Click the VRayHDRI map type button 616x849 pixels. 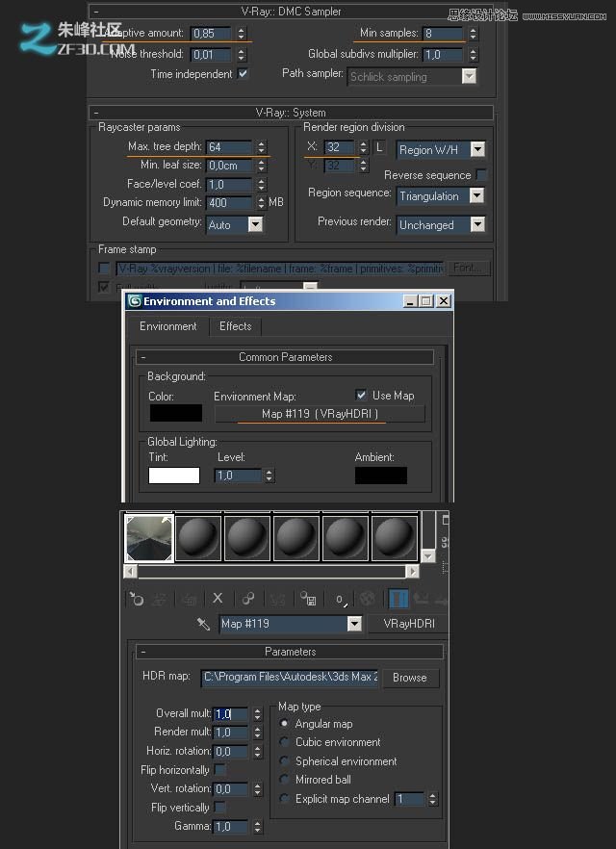click(409, 624)
